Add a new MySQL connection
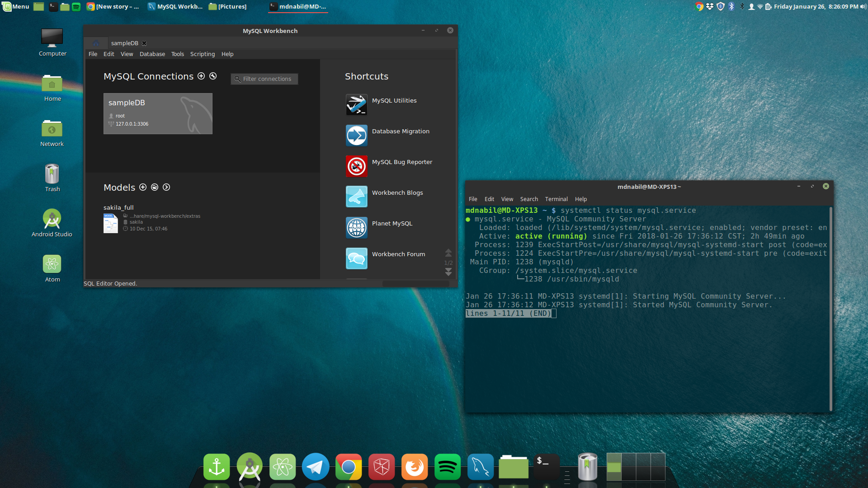The height and width of the screenshot is (488, 868). tap(201, 76)
